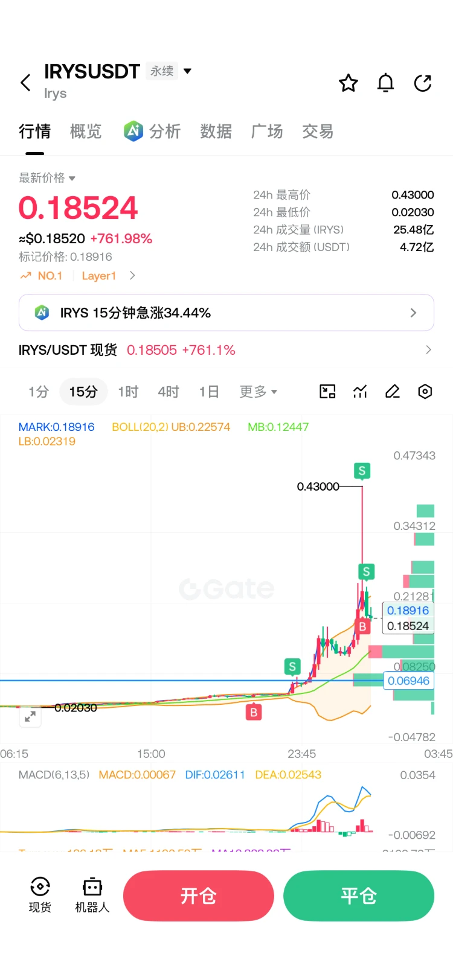Tap the AI icon in the IRYS alert banner
453x980 pixels.
click(42, 313)
